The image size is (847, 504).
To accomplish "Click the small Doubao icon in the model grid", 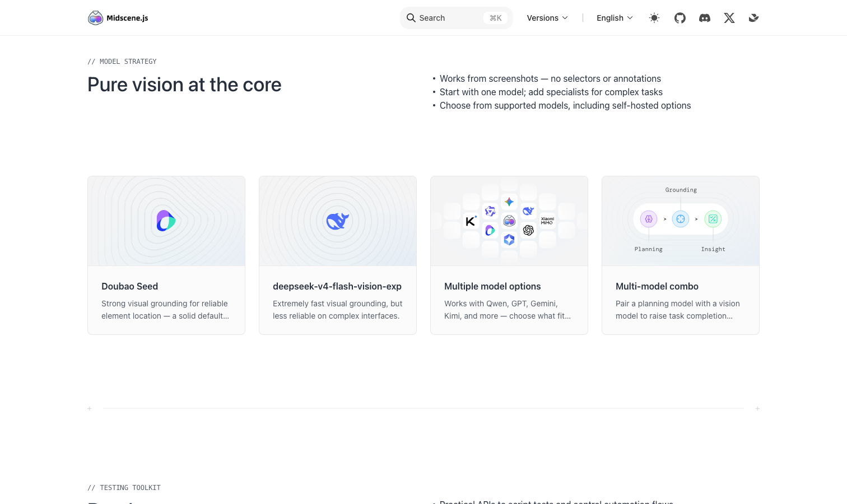I will pyautogui.click(x=490, y=230).
